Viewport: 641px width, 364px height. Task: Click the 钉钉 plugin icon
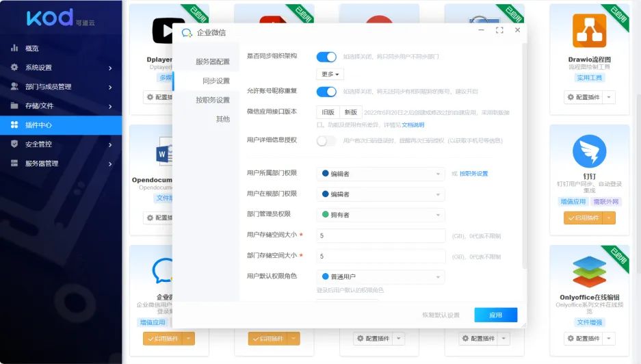coord(589,151)
